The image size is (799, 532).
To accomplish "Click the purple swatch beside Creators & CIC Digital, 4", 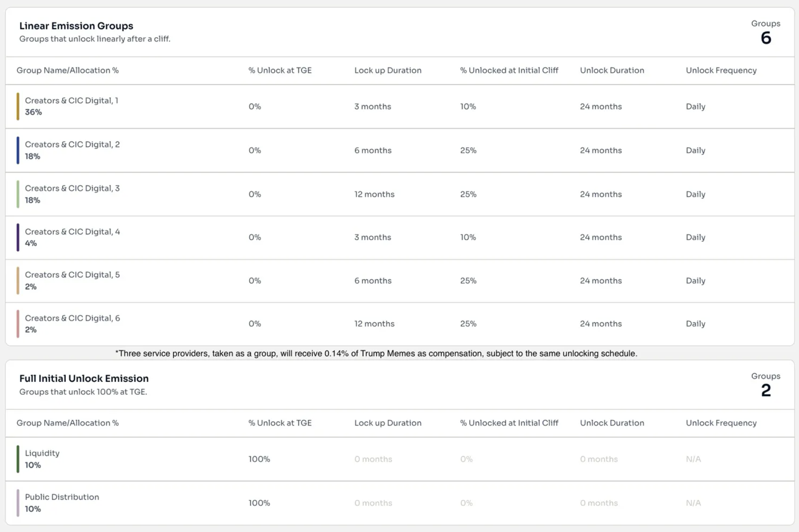I will click(18, 237).
